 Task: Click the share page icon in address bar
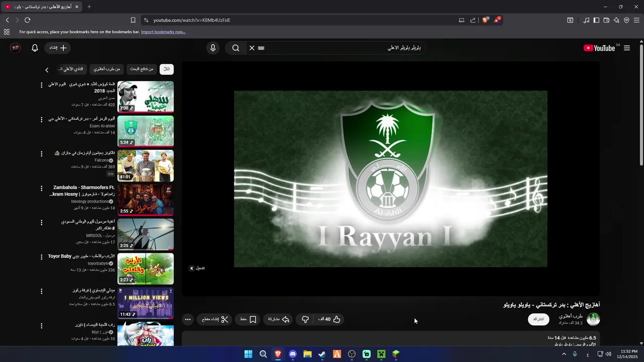click(x=473, y=20)
